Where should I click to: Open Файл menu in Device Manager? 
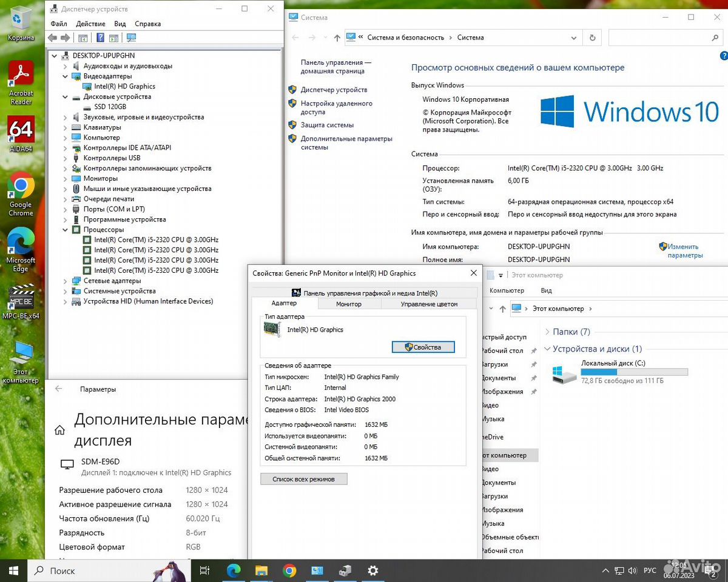[59, 24]
